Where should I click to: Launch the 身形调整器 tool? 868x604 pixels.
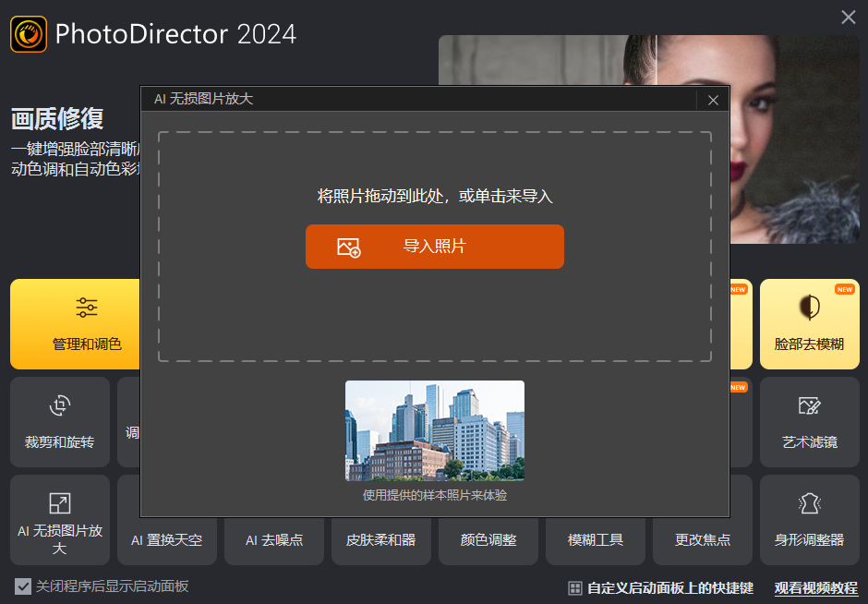(x=809, y=519)
